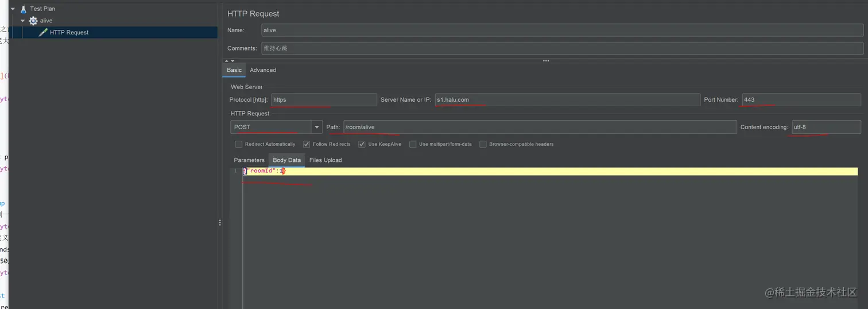Click the alive thread group gear icon
This screenshot has width=868, height=309.
(33, 21)
